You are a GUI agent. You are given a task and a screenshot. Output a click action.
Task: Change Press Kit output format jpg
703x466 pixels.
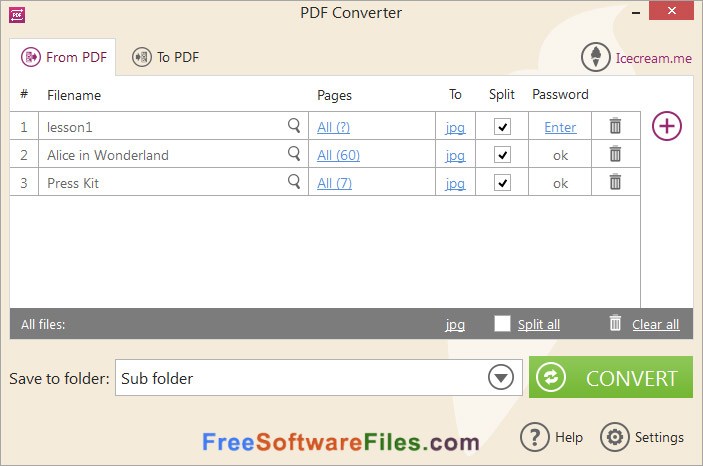pyautogui.click(x=455, y=184)
